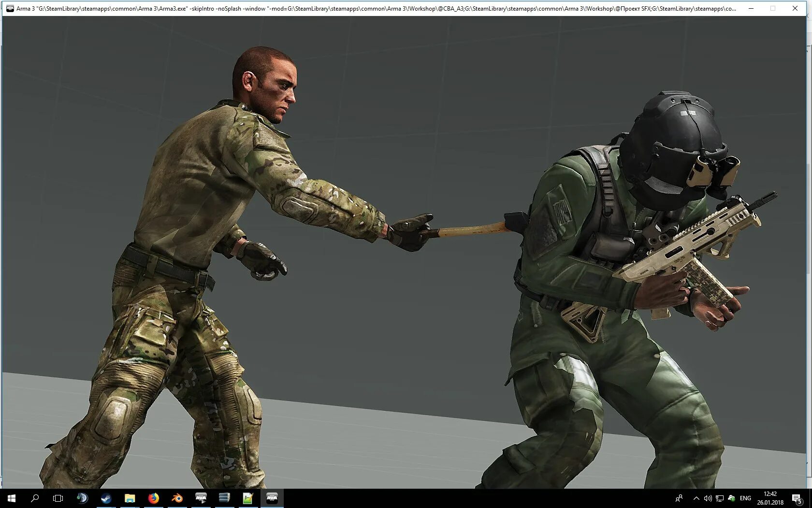Viewport: 812px width, 508px height.
Task: Open the Windows Start menu
Action: click(12, 498)
